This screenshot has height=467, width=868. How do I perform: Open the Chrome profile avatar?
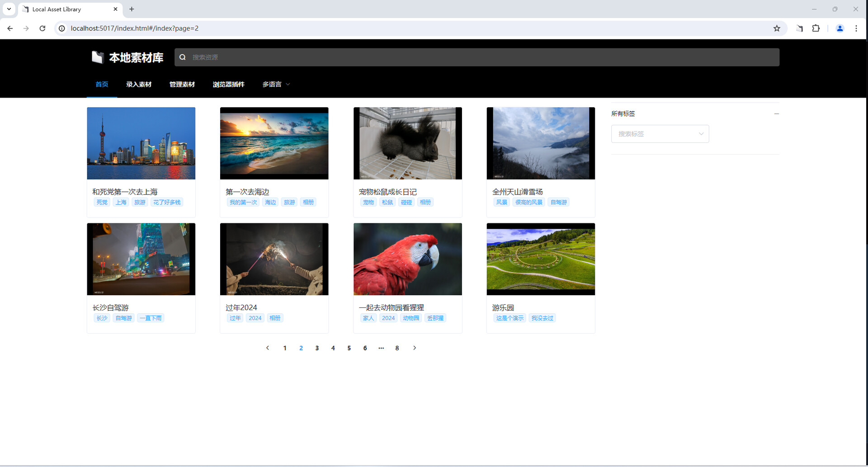tap(840, 28)
